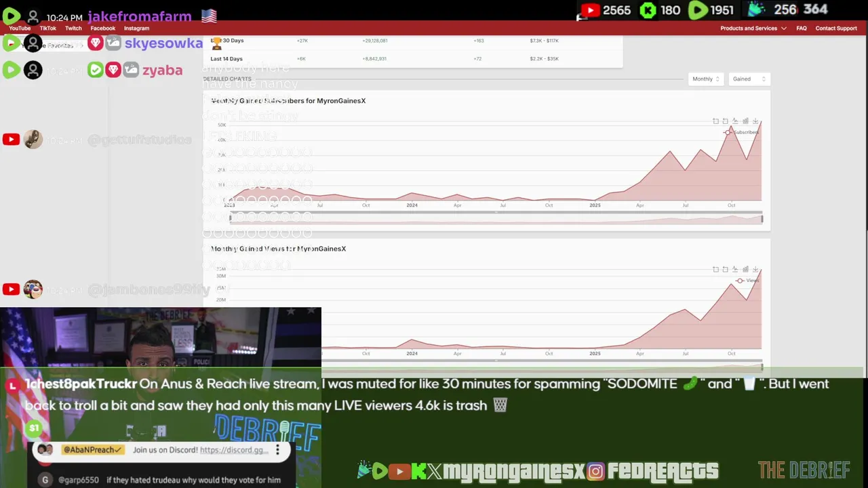The width and height of the screenshot is (868, 488).
Task: Toggle the Subscribers legend series on chart
Action: coord(741,132)
